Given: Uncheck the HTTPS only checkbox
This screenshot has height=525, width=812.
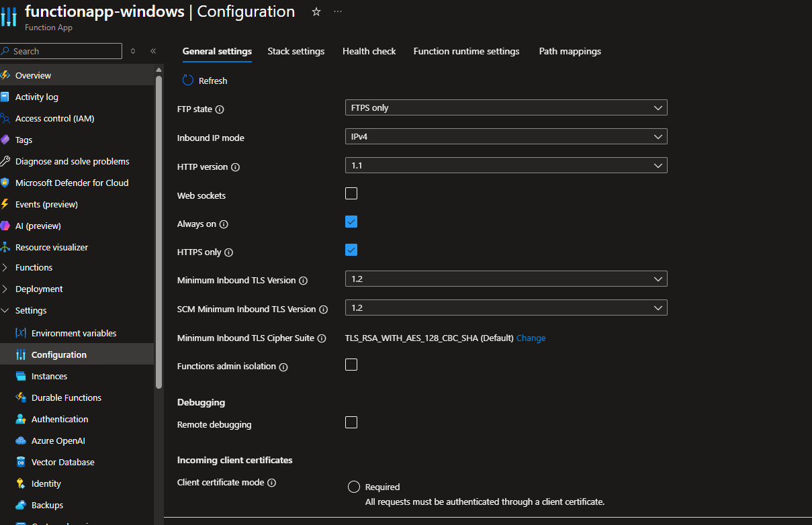Looking at the screenshot, I should [351, 250].
